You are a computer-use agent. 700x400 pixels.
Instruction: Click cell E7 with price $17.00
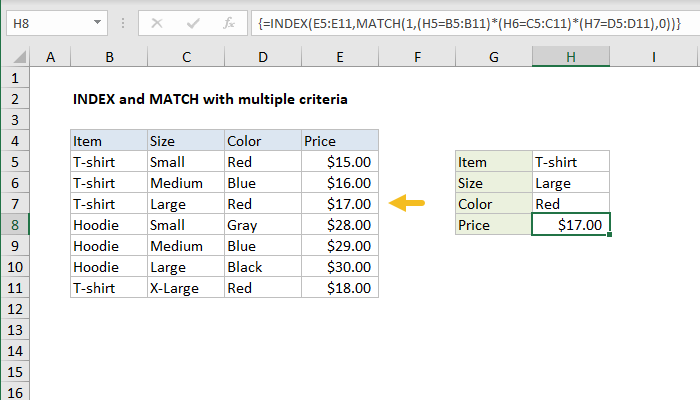340,204
